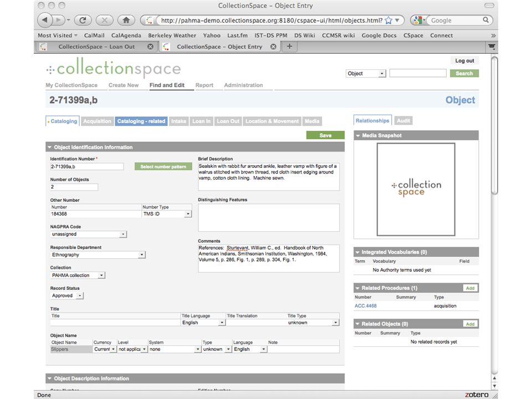Open the Title Language English dropdown
This screenshot has width=532, height=399.
tap(203, 323)
